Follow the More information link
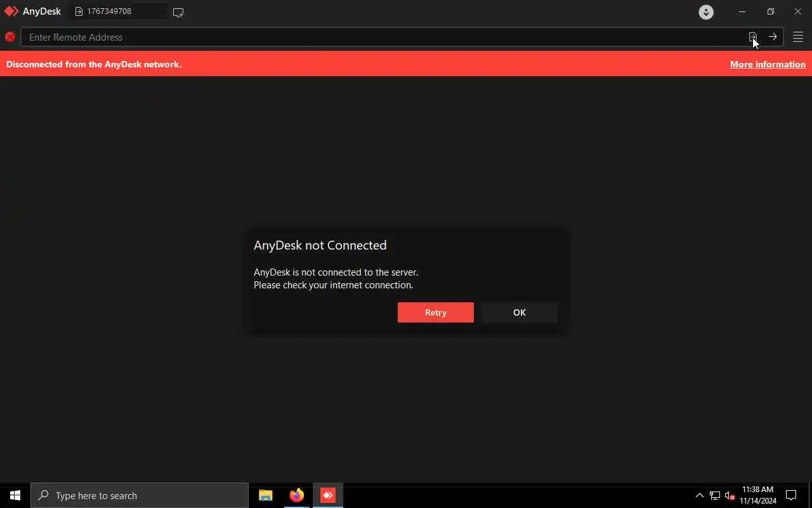 click(768, 64)
